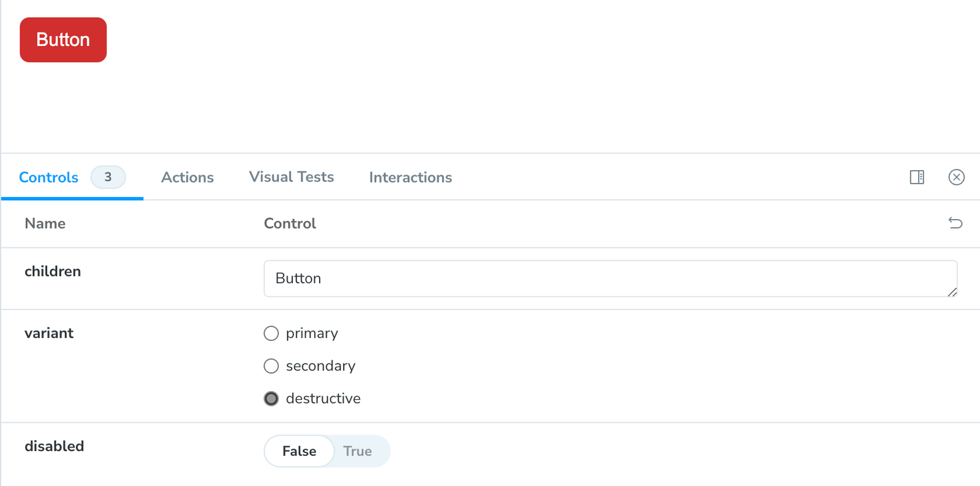Set the disabled control to True
The width and height of the screenshot is (980, 486).
(x=358, y=451)
